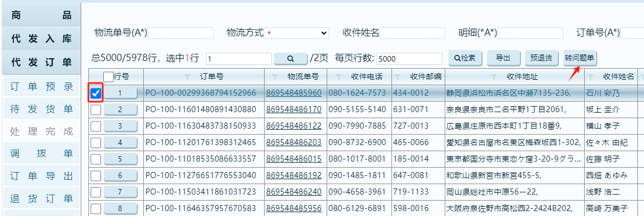Check the checkbox for row 6

(96, 176)
